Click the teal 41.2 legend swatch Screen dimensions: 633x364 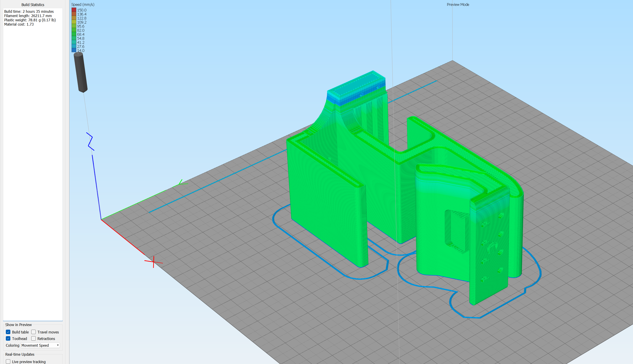74,42
